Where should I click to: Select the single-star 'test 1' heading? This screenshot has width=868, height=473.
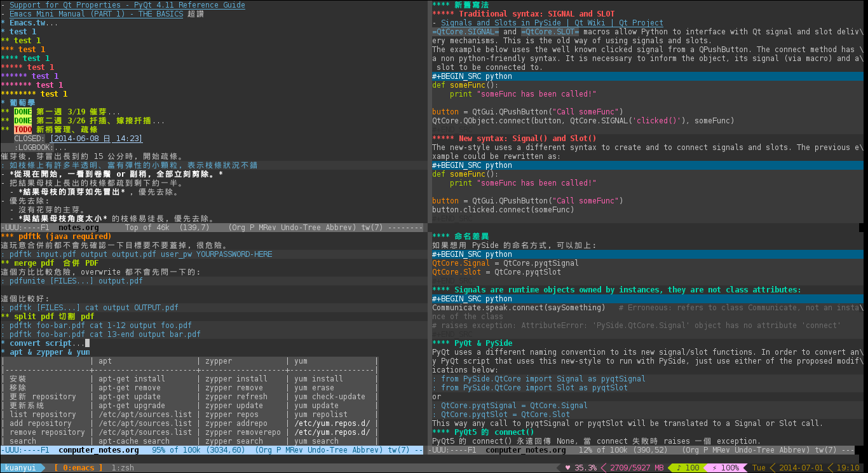tap(18, 32)
